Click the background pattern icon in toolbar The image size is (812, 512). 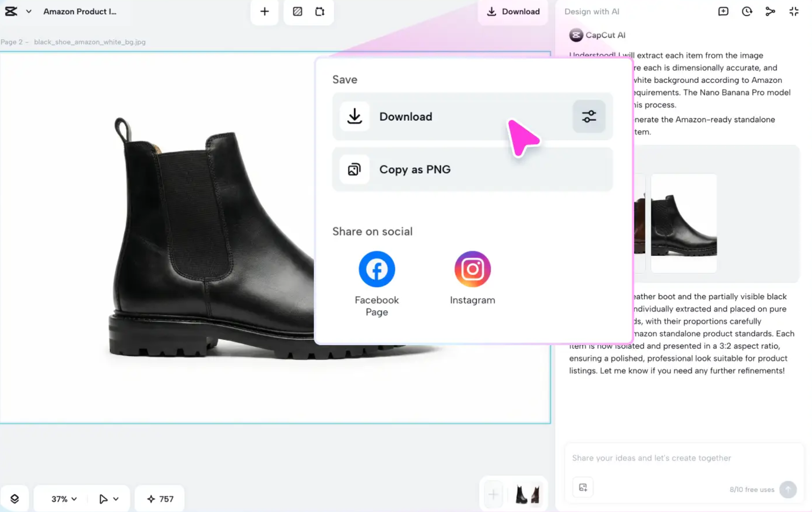(x=298, y=11)
